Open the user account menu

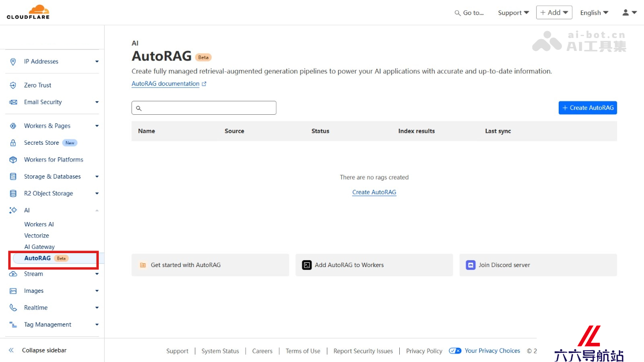(629, 12)
